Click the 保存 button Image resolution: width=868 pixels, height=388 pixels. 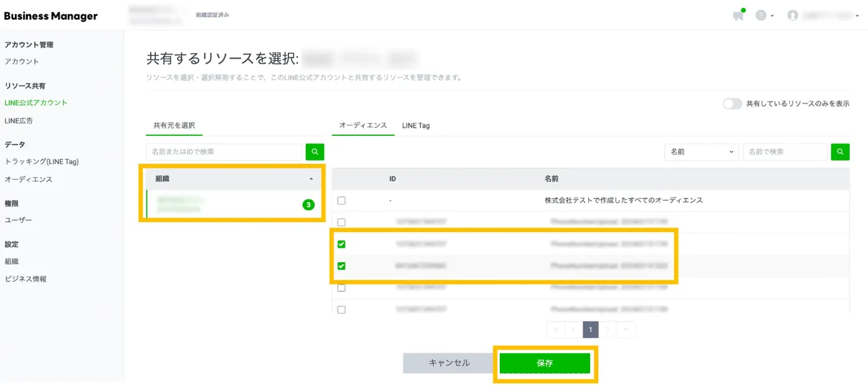(545, 363)
